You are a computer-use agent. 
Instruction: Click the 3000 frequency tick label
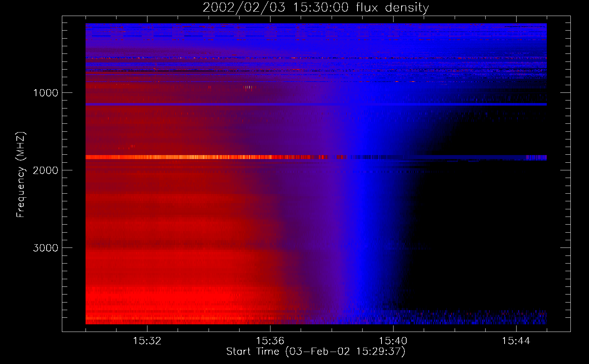(46, 248)
